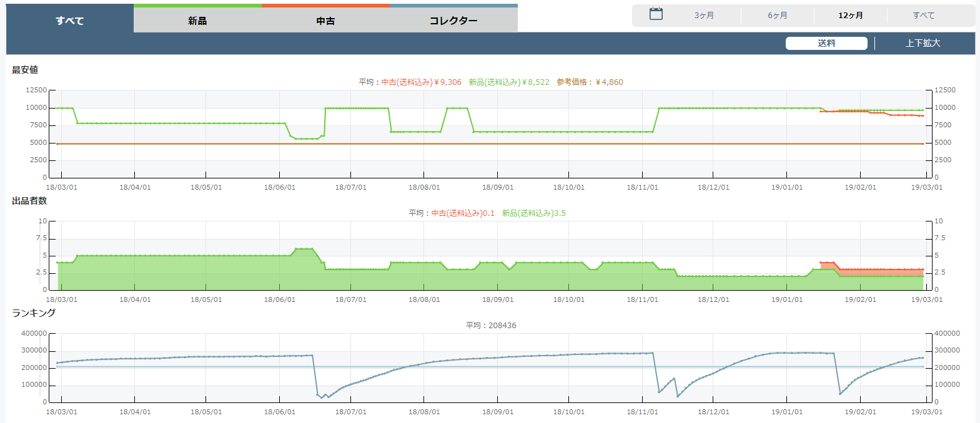The image size is (980, 423).
Task: Click the ランキング average 208436 label
Action: click(491, 326)
